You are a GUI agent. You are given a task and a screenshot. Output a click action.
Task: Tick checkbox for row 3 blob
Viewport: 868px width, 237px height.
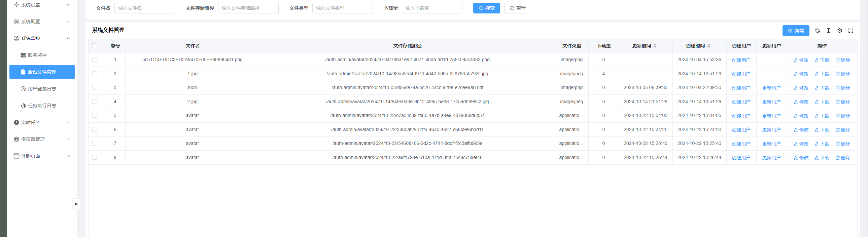[x=95, y=87]
